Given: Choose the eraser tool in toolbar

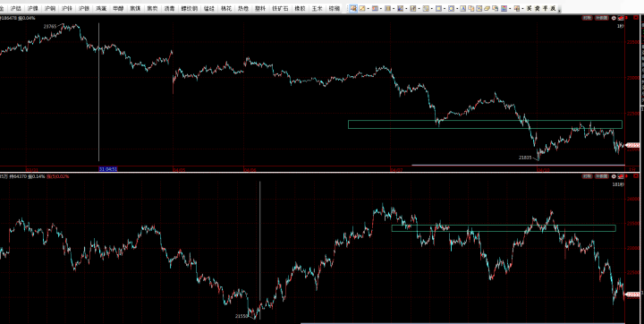Looking at the screenshot, I should click(487, 8).
